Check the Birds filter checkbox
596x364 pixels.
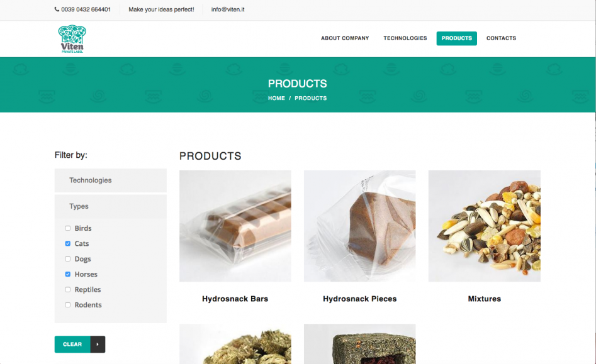(68, 228)
